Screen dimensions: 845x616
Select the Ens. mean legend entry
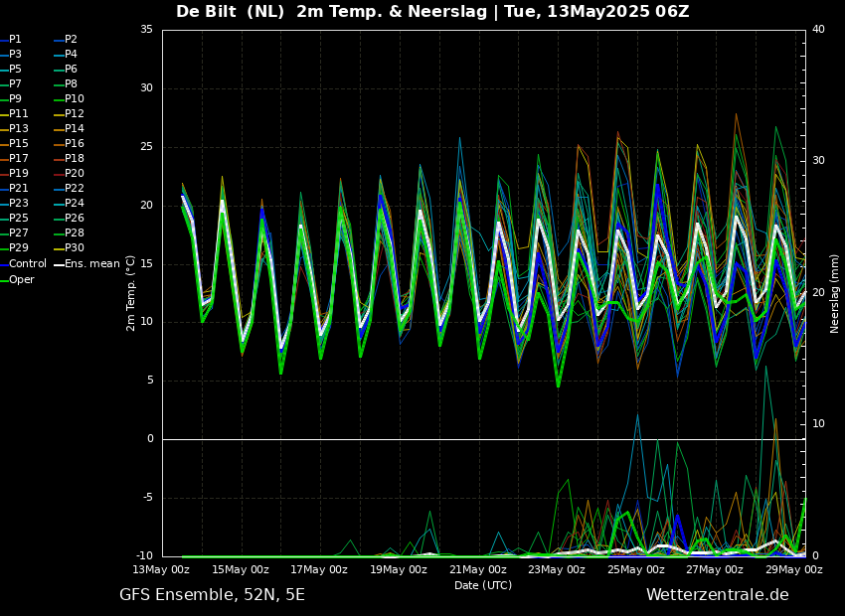point(91,263)
